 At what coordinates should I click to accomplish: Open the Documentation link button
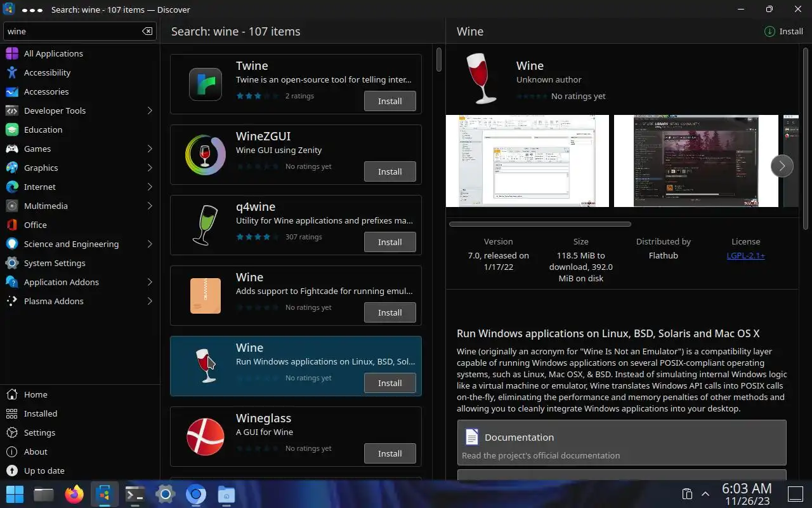click(622, 443)
